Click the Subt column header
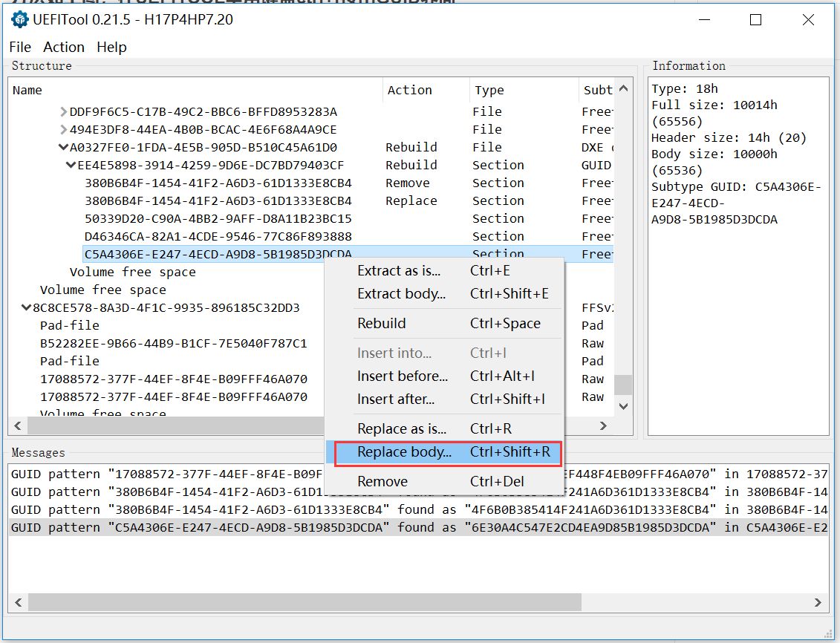The height and width of the screenshot is (643, 840). click(598, 90)
